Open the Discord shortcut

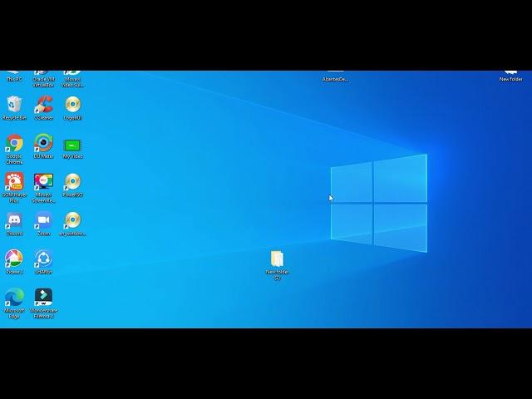14,224
